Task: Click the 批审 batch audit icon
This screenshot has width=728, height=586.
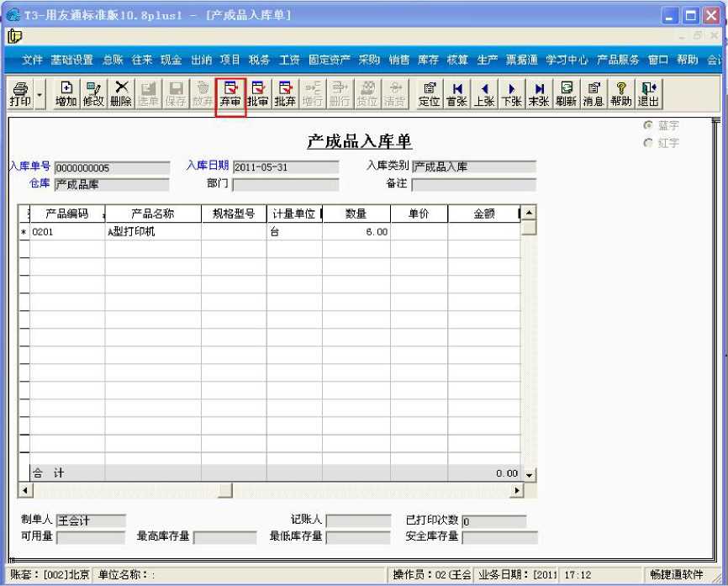Action: tap(258, 94)
